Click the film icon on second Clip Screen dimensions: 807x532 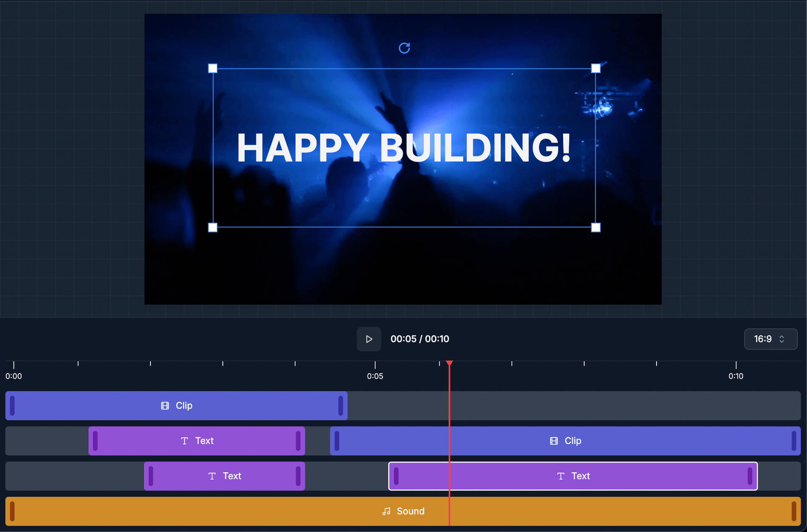(x=554, y=441)
